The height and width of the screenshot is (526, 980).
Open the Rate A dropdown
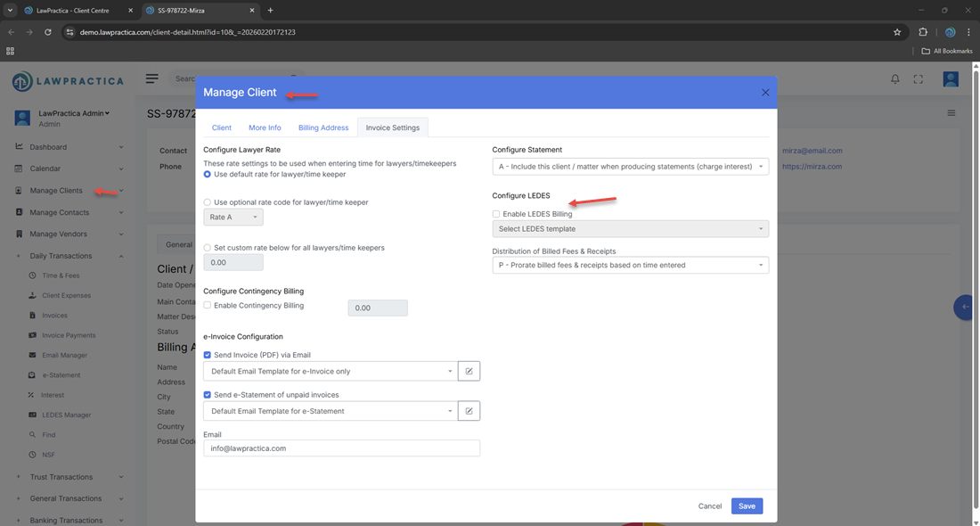pos(233,218)
